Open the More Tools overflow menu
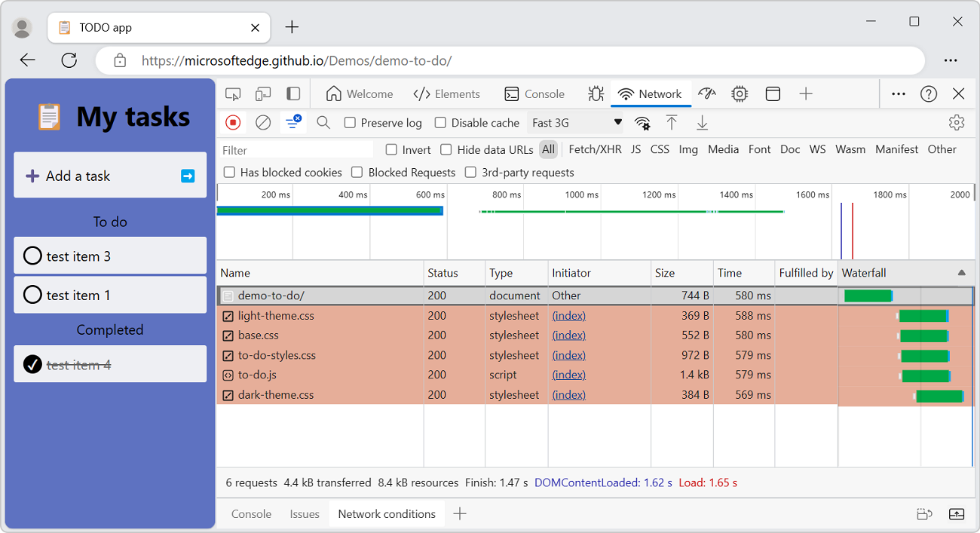Image resolution: width=980 pixels, height=533 pixels. pos(898,93)
